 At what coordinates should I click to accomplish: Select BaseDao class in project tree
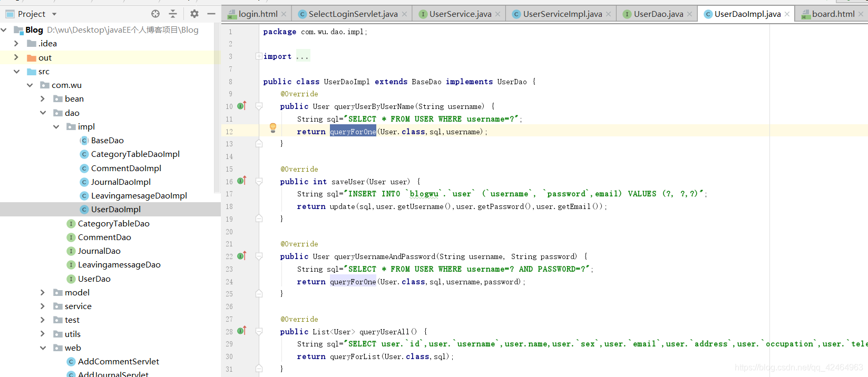coord(107,141)
